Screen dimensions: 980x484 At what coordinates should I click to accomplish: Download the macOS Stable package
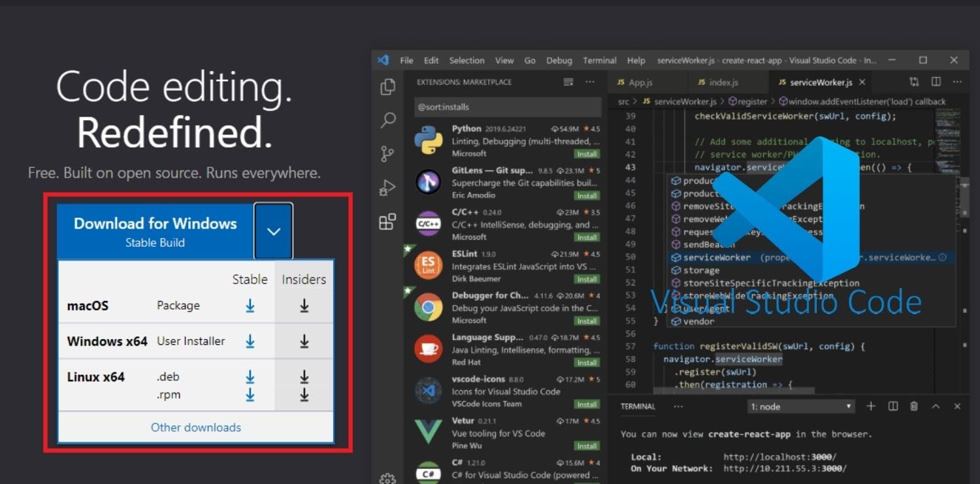(x=250, y=306)
